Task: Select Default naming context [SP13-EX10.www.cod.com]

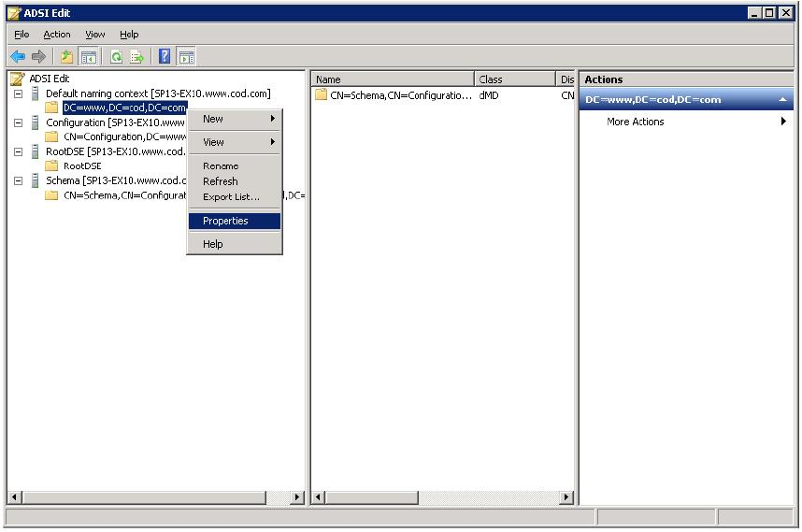Action: pos(158,93)
